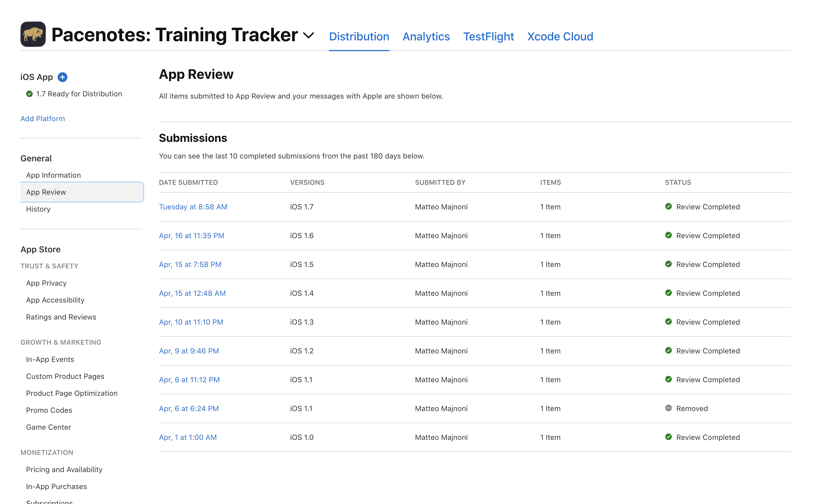The image size is (828, 504).
Task: Click green check status icon for iOS 1.0
Action: click(669, 437)
